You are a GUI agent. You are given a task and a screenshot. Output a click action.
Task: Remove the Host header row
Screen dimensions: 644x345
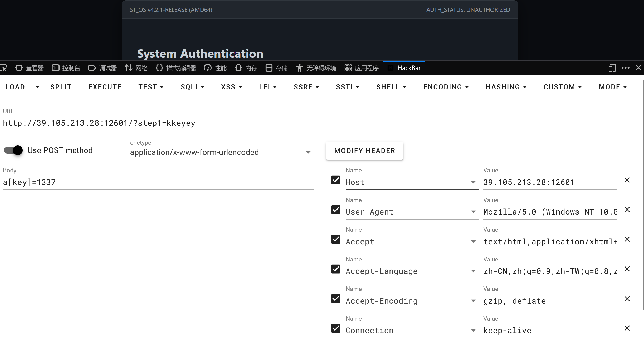[x=627, y=180]
